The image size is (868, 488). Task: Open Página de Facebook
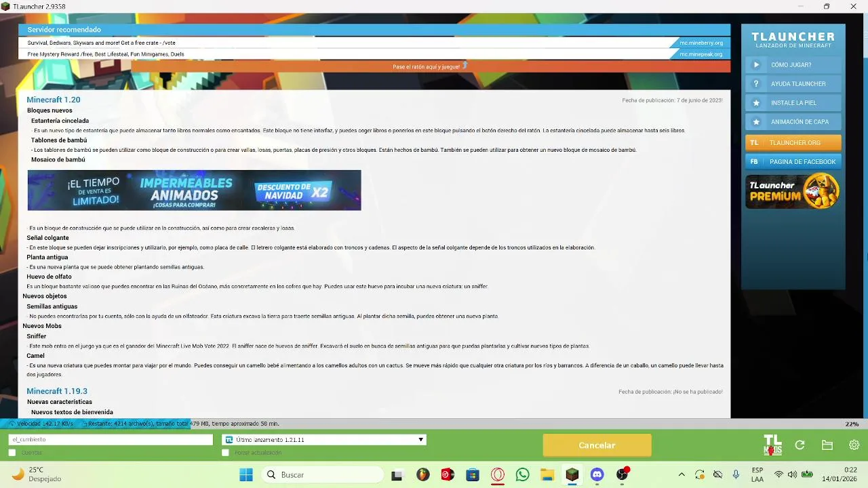[x=793, y=162]
